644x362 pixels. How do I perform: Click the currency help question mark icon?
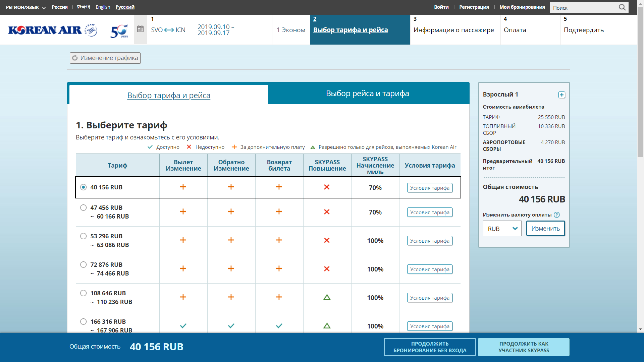point(557,215)
